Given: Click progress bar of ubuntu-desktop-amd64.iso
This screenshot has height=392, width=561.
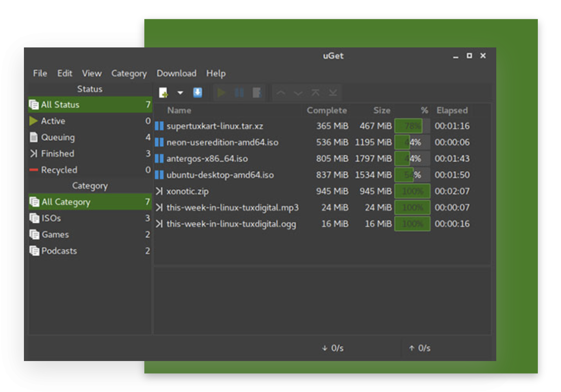Looking at the screenshot, I should (x=412, y=175).
